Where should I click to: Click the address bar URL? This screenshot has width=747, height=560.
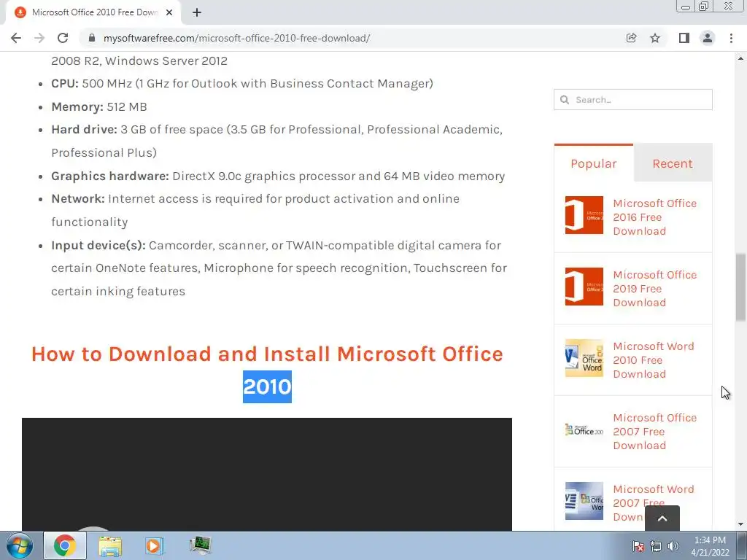pos(236,38)
